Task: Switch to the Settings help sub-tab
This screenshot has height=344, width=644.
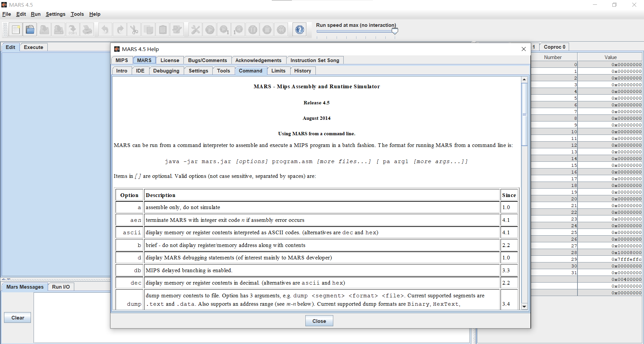Action: pyautogui.click(x=199, y=71)
